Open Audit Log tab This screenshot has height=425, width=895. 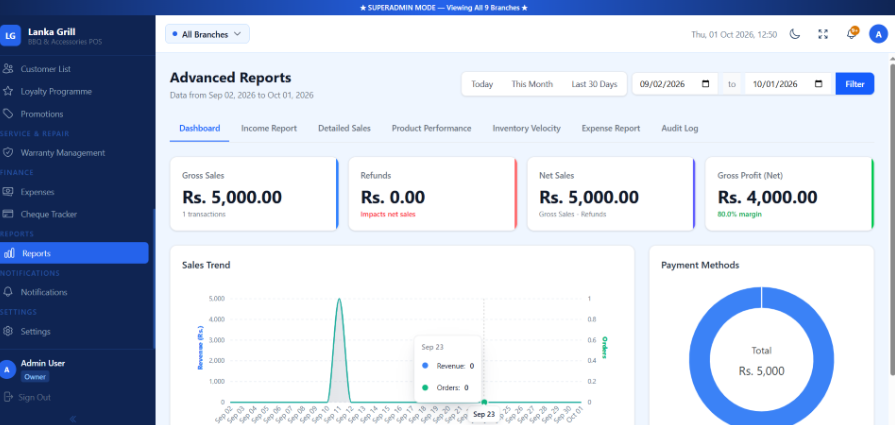(x=679, y=128)
